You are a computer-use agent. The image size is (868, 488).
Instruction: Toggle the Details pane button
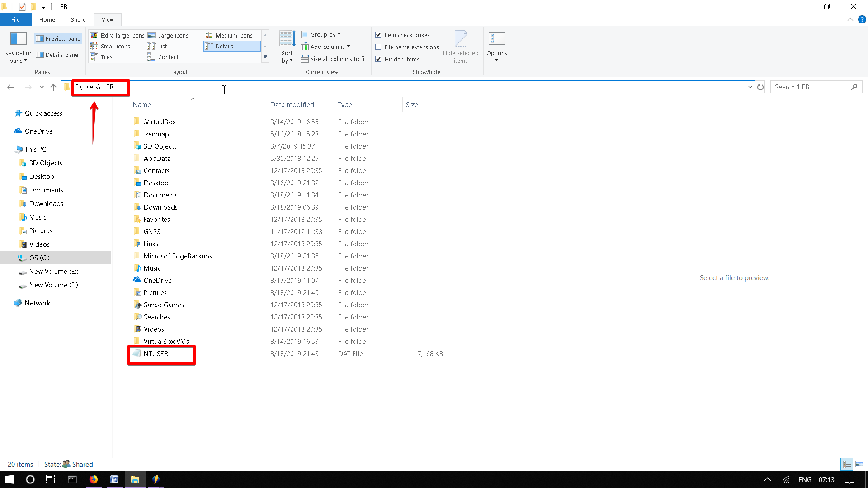click(x=57, y=55)
